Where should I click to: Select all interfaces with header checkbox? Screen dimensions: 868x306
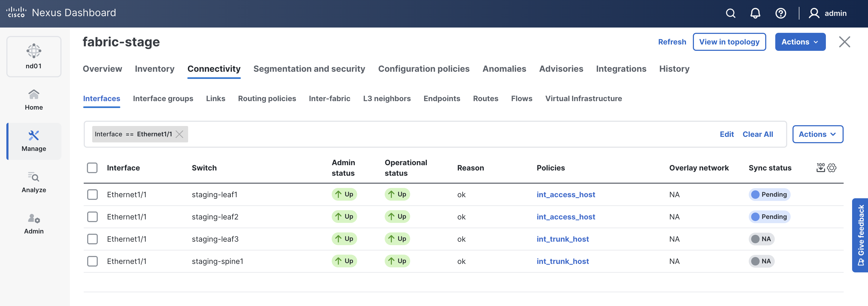[x=92, y=168]
